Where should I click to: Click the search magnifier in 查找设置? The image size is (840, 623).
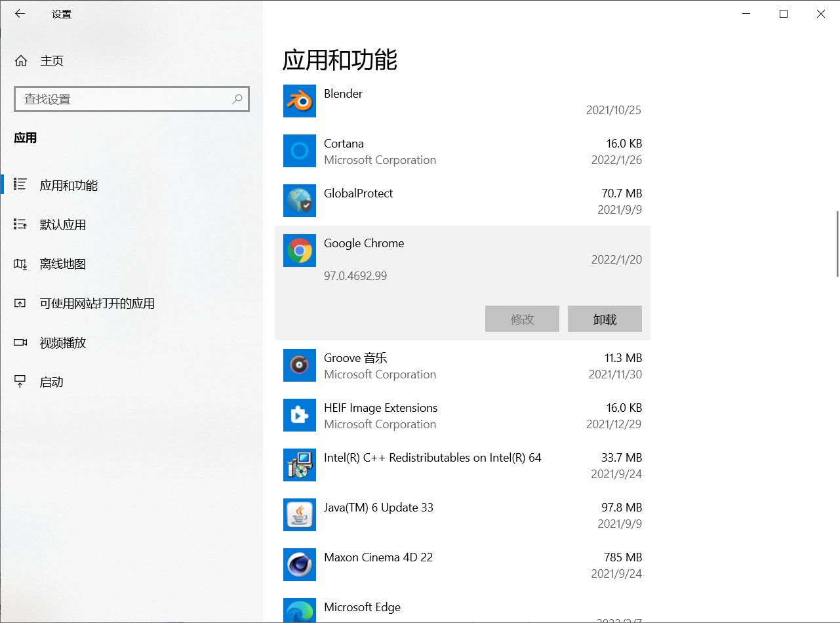[237, 99]
